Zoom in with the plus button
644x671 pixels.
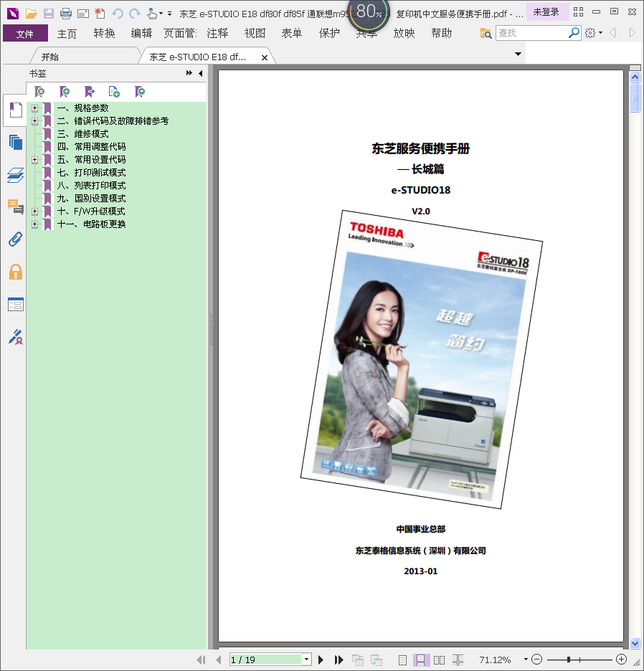[621, 660]
